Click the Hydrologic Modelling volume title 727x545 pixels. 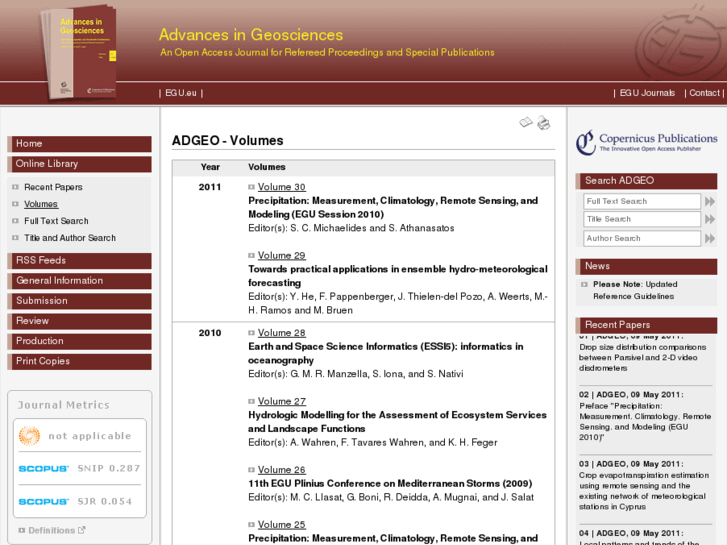397,422
